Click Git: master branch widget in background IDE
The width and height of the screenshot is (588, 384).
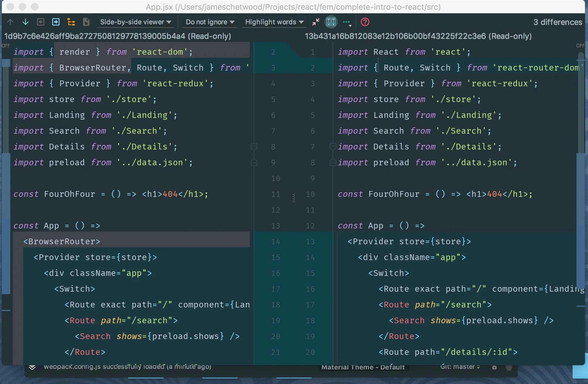pos(460,367)
